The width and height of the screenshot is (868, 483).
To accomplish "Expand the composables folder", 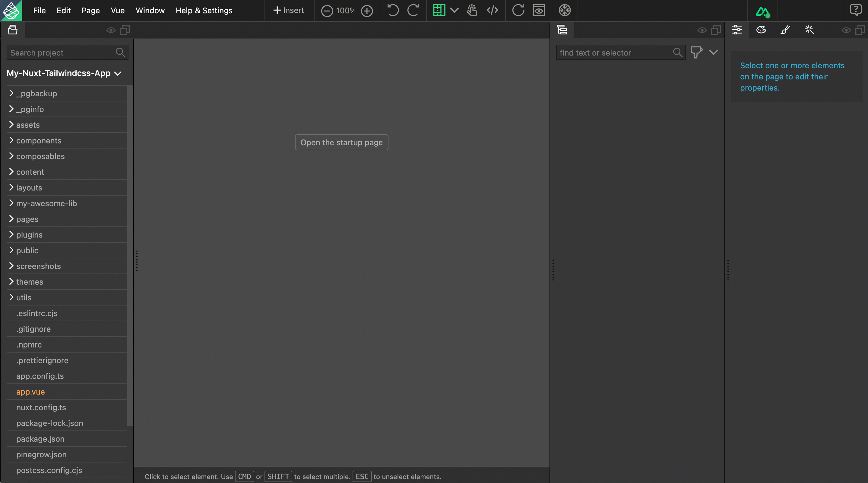I will 11,156.
